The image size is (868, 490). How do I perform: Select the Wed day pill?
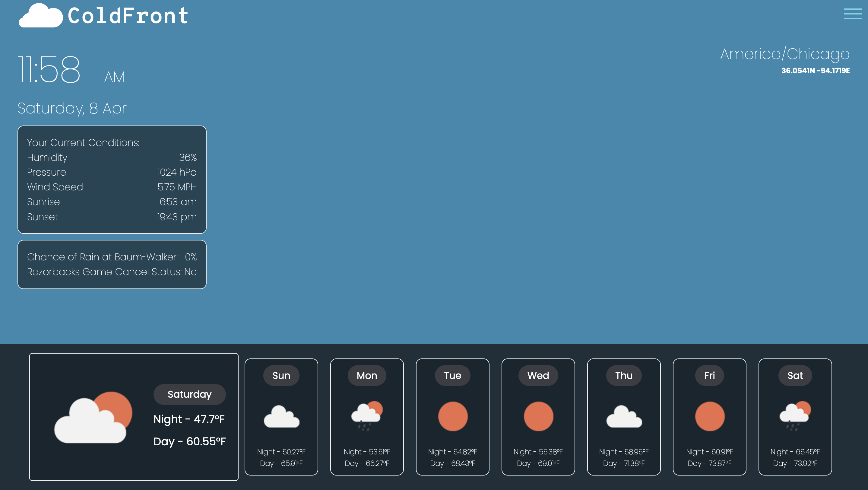point(538,375)
